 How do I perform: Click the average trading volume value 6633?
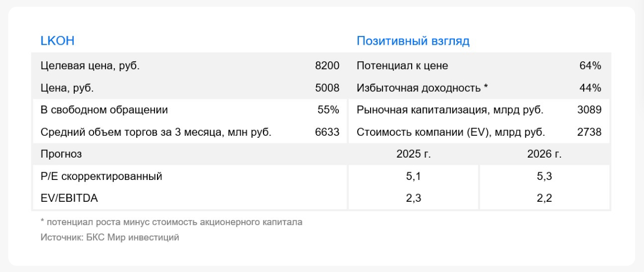pyautogui.click(x=327, y=132)
